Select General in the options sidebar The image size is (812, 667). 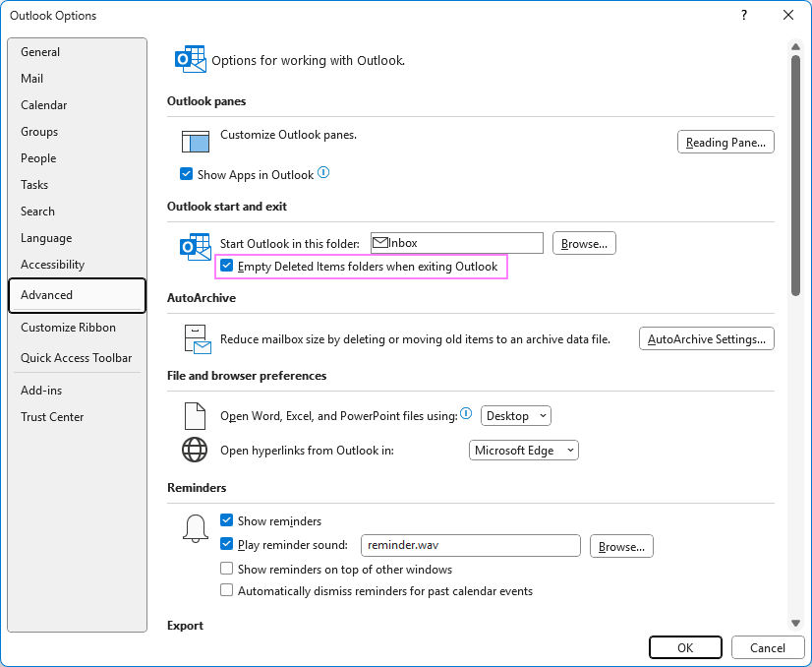pyautogui.click(x=77, y=52)
